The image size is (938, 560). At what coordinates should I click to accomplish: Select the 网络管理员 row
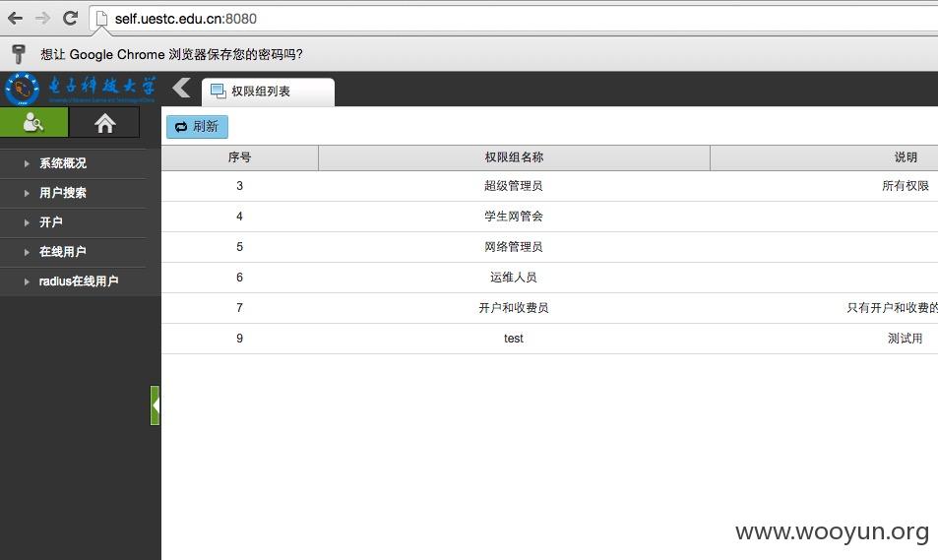point(550,247)
